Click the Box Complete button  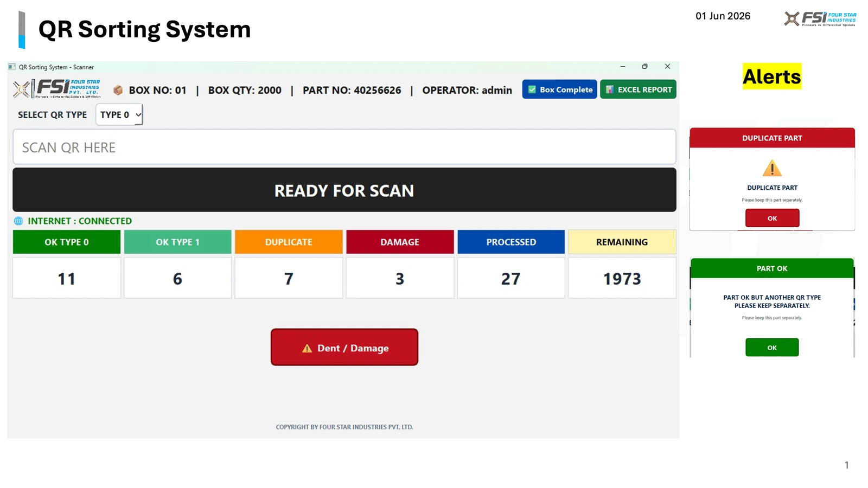pos(559,89)
